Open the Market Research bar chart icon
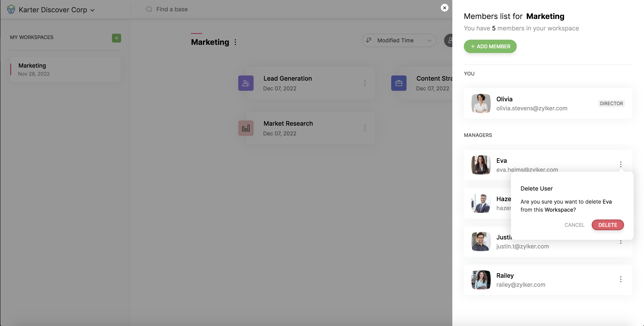Screen dimensions: 644x326 tap(246, 128)
